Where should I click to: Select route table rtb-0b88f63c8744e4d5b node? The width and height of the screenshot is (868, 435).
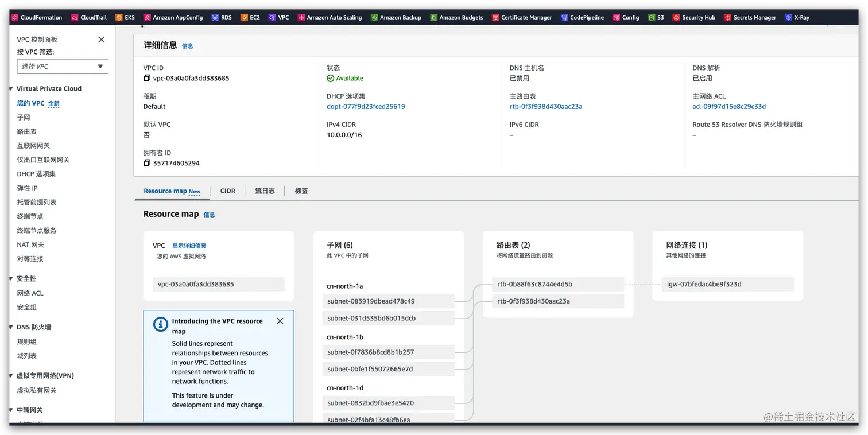click(x=558, y=284)
